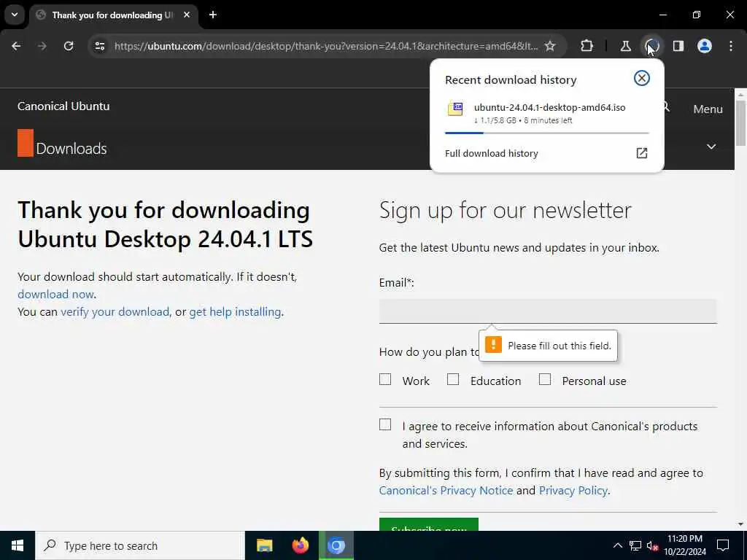Open the Chrome profile avatar
This screenshot has width=747, height=560.
[x=705, y=46]
